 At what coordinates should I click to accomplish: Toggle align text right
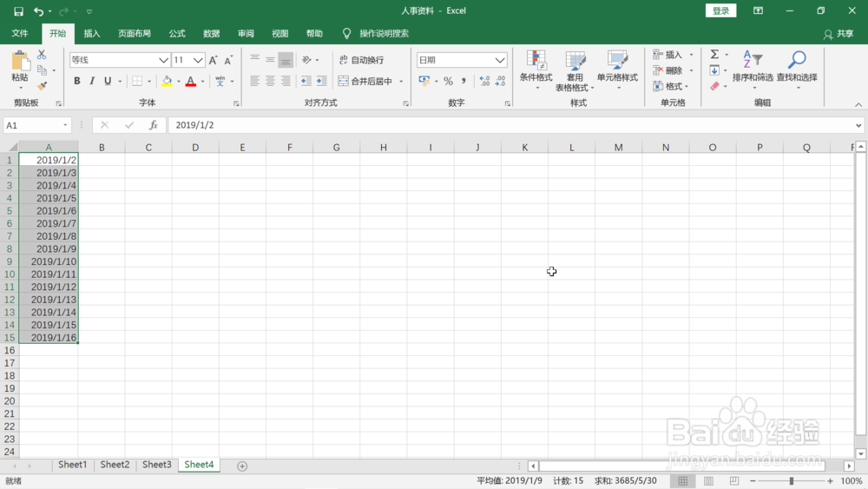tap(286, 82)
